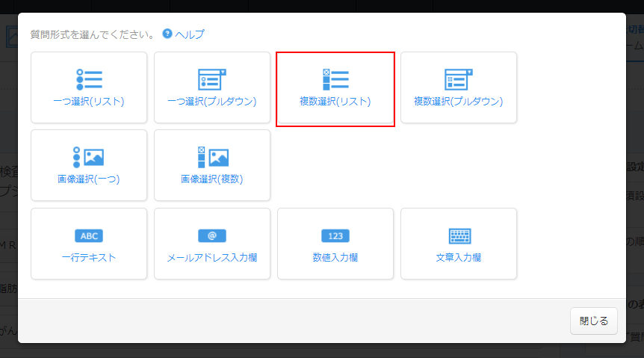
Task: Click the checkbox-and-picture icon for 画像選択(複数)
Action: tap(212, 157)
